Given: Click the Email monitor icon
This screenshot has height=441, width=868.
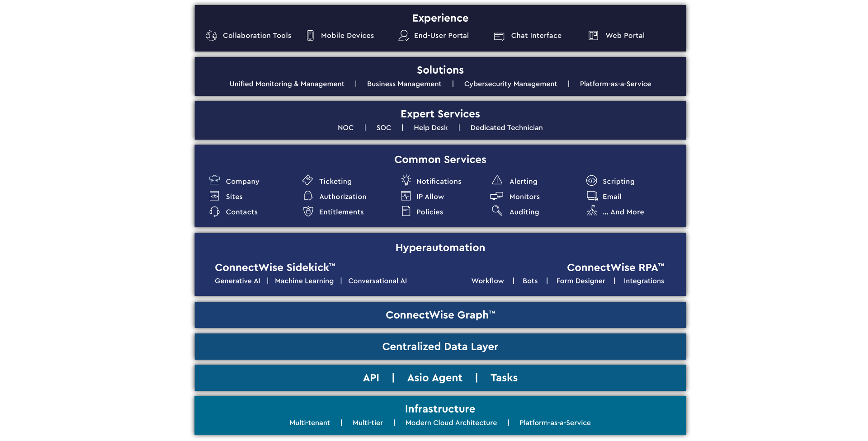Looking at the screenshot, I should point(592,196).
